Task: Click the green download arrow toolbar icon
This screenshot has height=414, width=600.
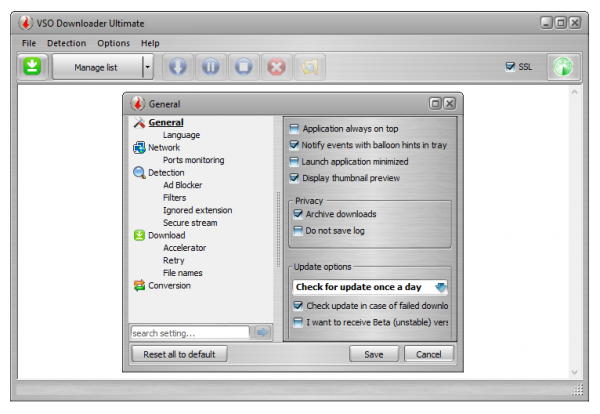Action: 33,67
